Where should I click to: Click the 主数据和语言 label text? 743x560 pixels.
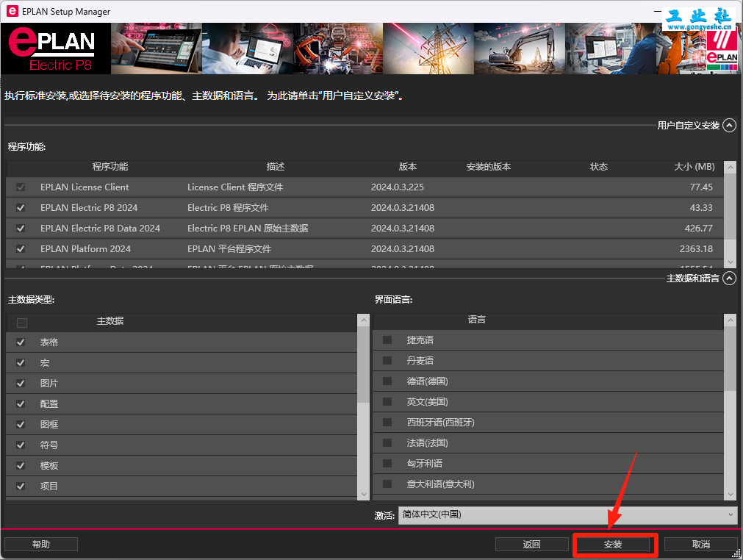point(693,278)
